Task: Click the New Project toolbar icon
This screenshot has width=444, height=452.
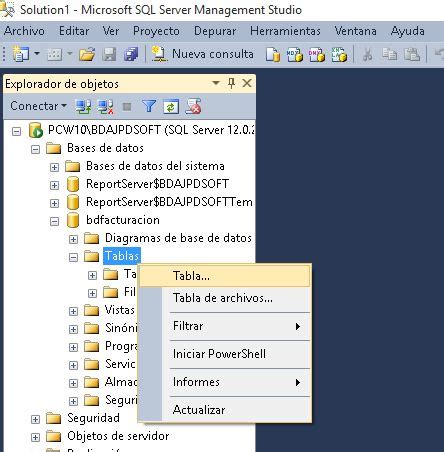Action: tap(21, 54)
